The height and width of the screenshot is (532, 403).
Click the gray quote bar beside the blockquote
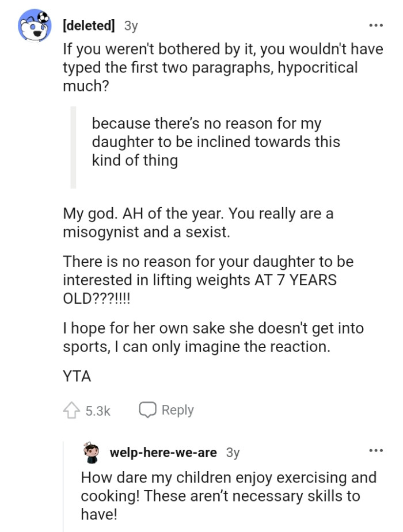74,147
